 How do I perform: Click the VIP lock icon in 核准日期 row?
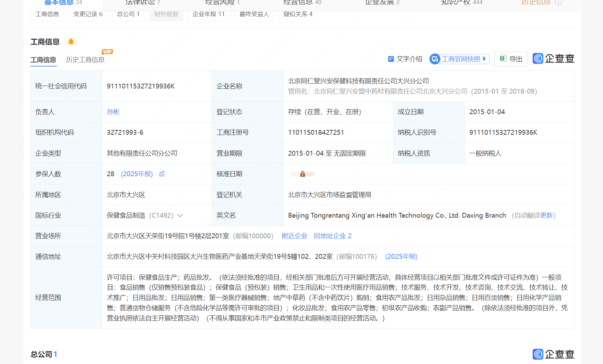coord(303,174)
